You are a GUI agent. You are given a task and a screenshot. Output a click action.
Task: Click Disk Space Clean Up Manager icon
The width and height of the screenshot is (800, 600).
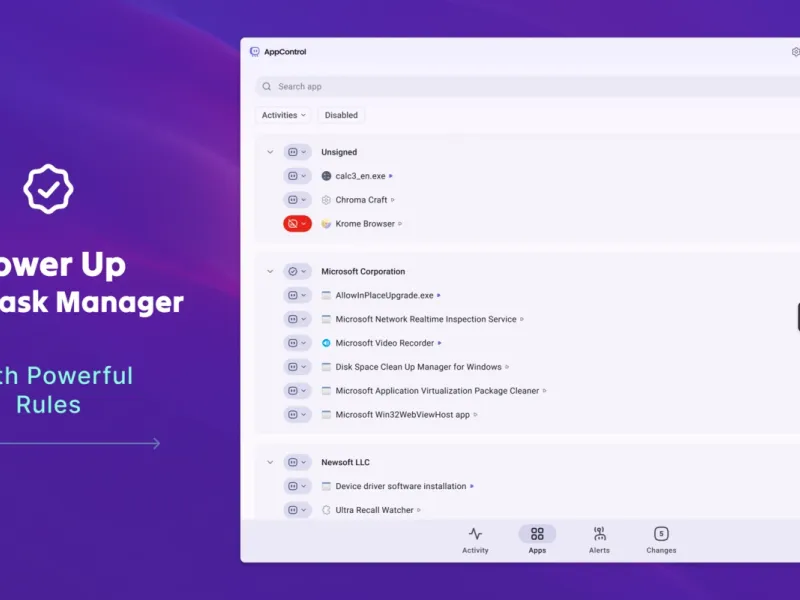pyautogui.click(x=327, y=367)
